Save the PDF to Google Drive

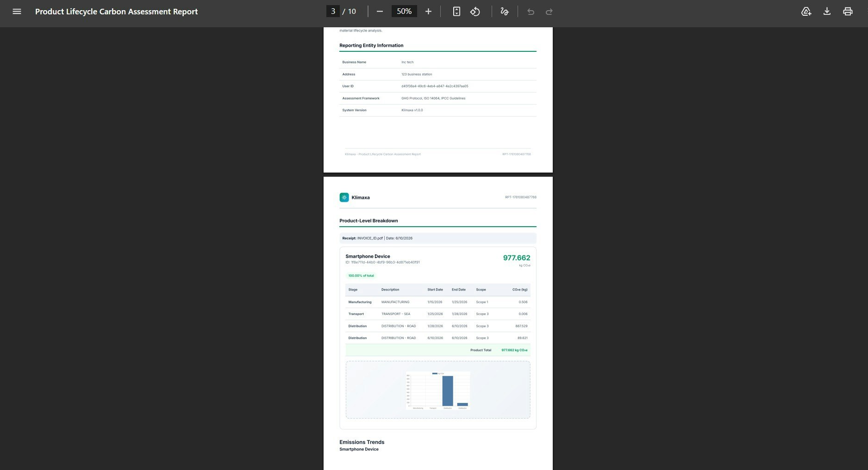[x=806, y=12]
